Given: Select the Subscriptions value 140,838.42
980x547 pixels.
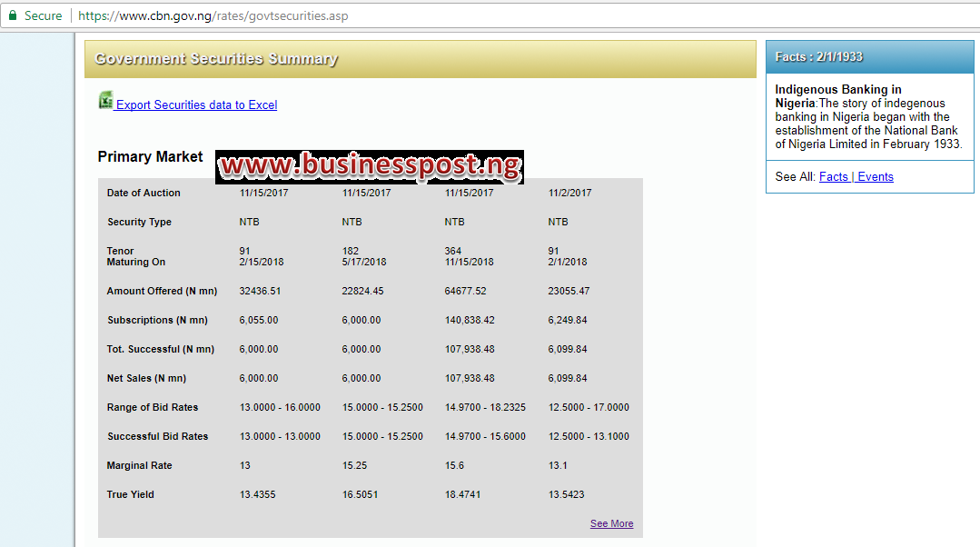Looking at the screenshot, I should (470, 320).
